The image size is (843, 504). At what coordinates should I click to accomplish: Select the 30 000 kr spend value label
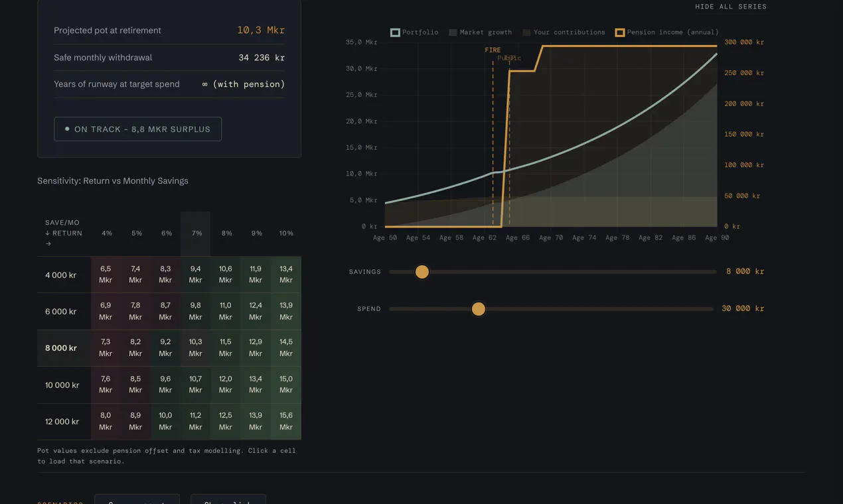(743, 308)
